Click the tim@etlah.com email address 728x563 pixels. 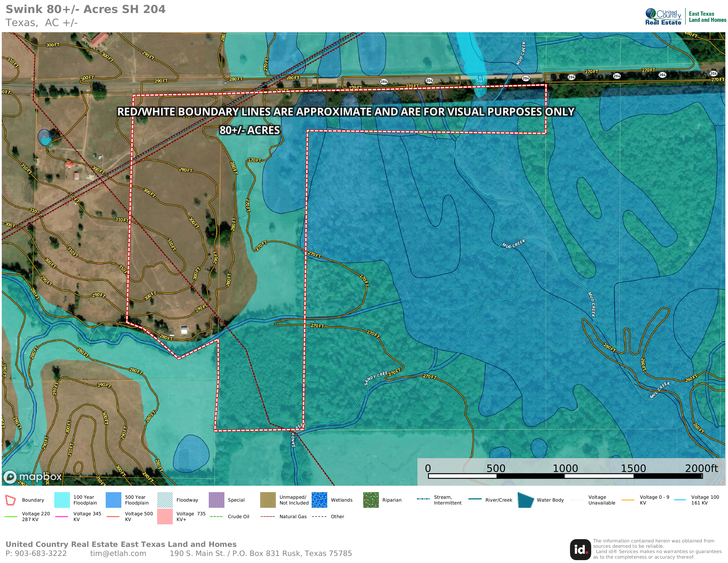click(118, 553)
